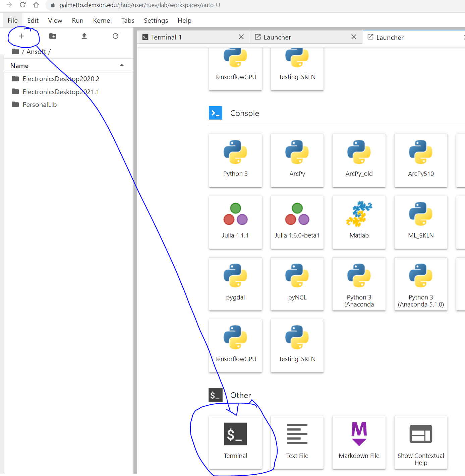Open a new Terminal from Other
Viewport: 465px width, 476px height.
pyautogui.click(x=235, y=442)
